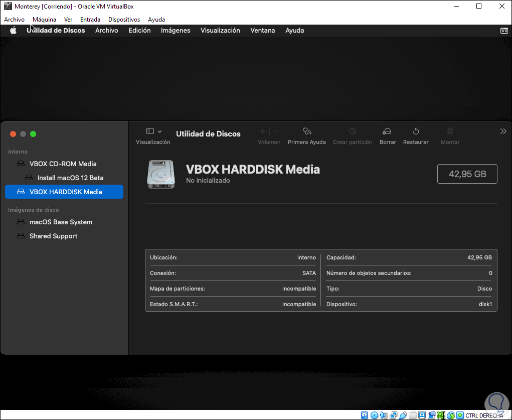Open the Imágenes menu

tap(176, 31)
